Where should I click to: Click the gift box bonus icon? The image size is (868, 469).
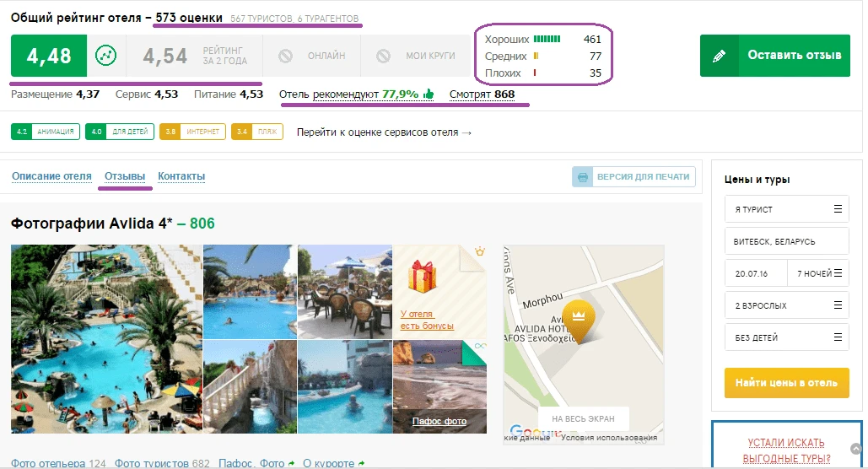coord(422,276)
